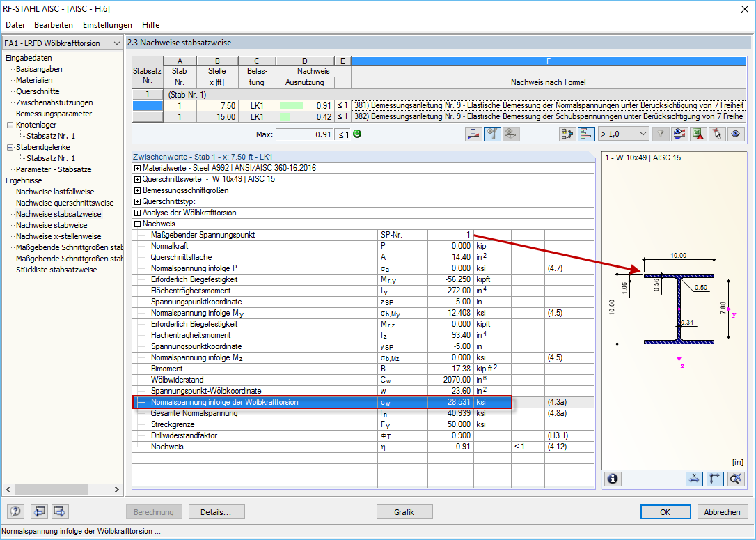Select the design 381) row at 7.50 ft
This screenshot has width=756, height=540.
point(439,105)
